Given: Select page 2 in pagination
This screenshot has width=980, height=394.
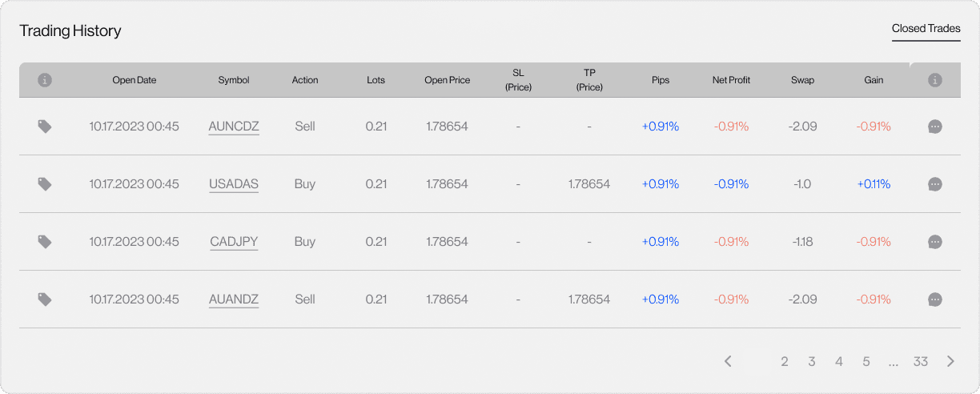Looking at the screenshot, I should (785, 361).
